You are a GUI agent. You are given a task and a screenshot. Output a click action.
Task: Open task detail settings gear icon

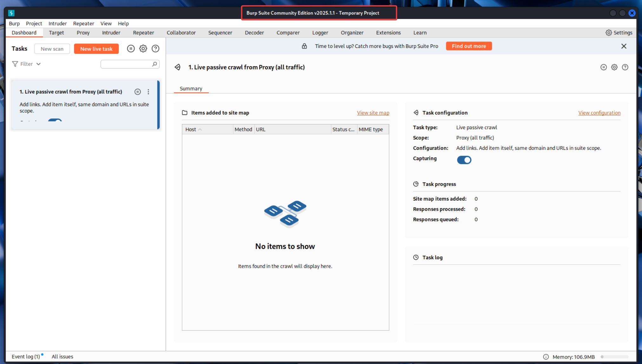[x=614, y=67]
